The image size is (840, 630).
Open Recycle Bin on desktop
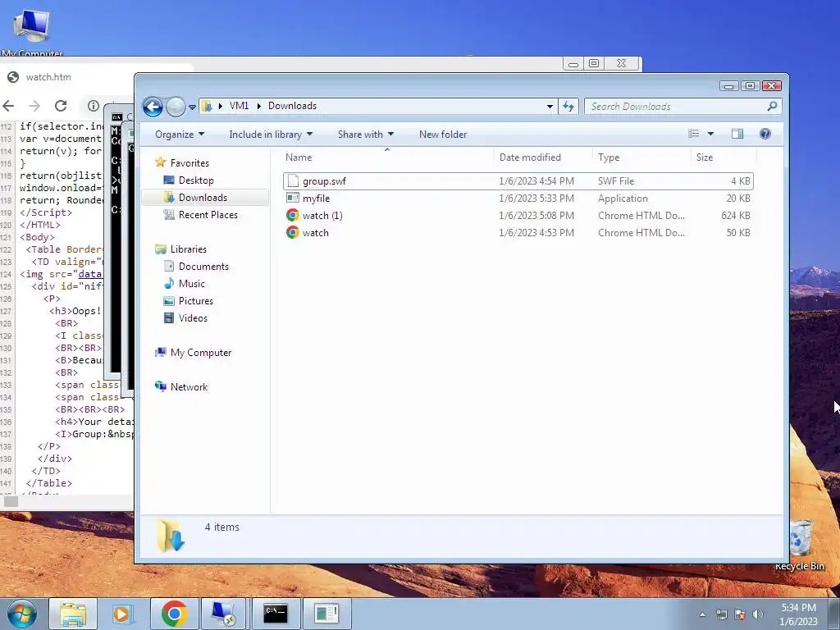pyautogui.click(x=801, y=546)
